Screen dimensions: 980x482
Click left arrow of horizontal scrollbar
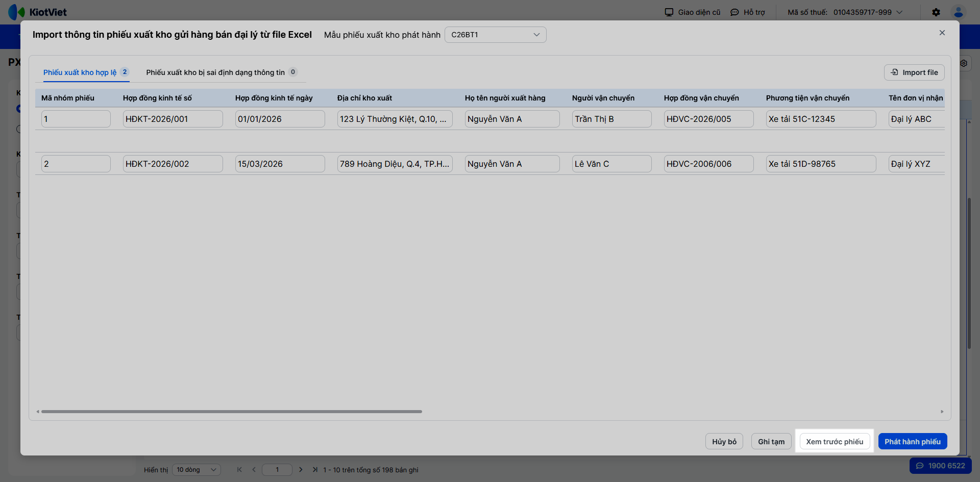click(x=38, y=412)
